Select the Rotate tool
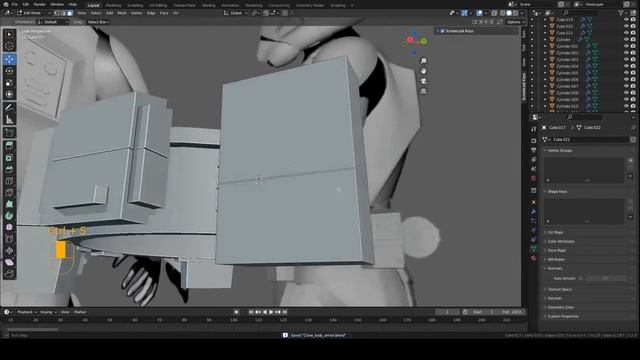The image size is (640, 360). 9,71
